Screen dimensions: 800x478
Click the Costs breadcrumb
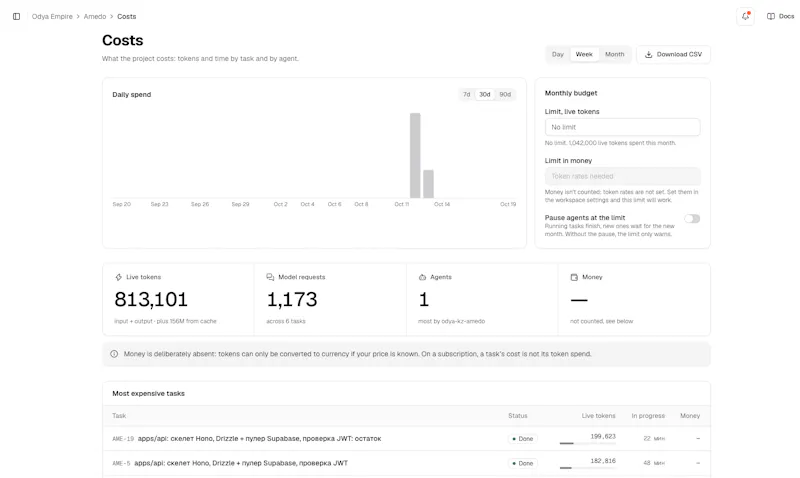coord(127,16)
